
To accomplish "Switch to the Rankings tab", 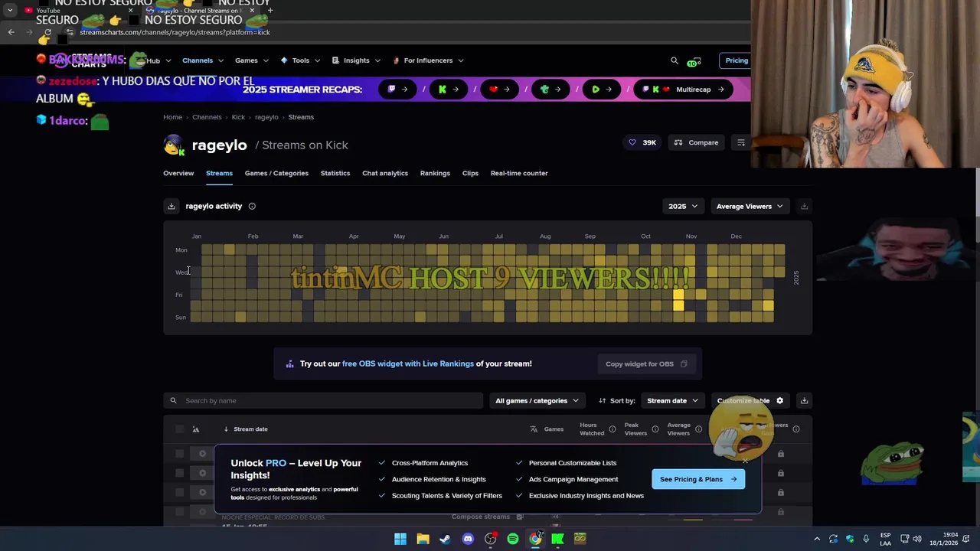I will pyautogui.click(x=435, y=173).
